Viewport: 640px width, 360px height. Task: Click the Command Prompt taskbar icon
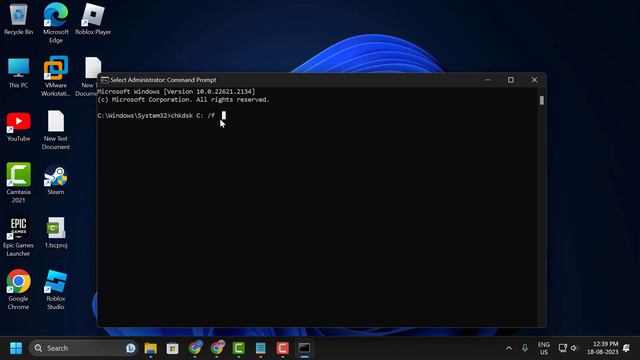click(x=304, y=348)
